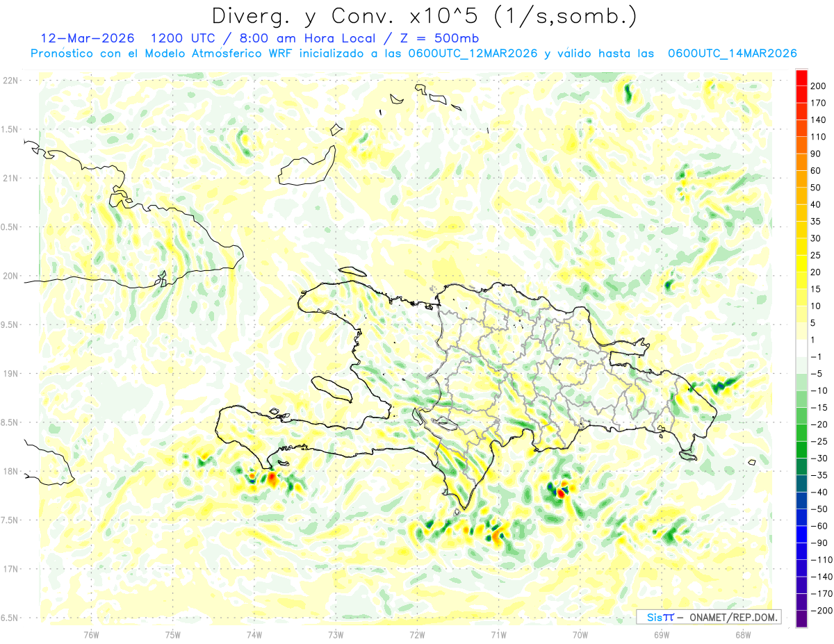Click the '140' value on the color scale
834x644 pixels.
(819, 119)
